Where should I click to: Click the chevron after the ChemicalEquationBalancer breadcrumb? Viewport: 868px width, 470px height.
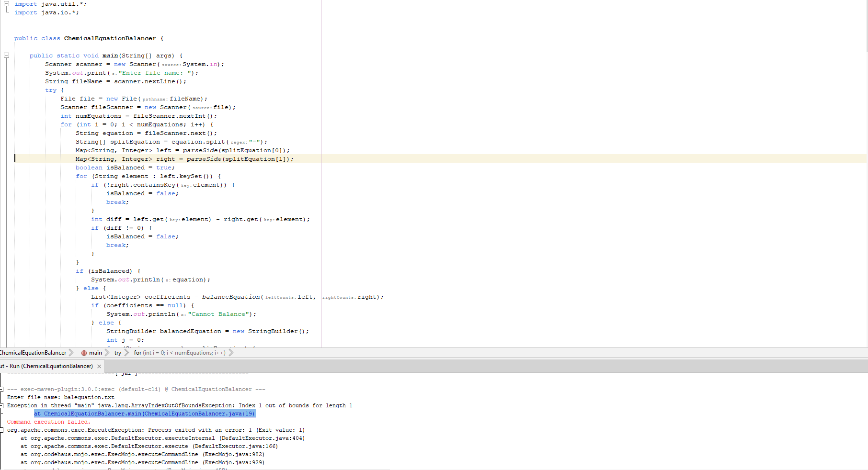pos(71,353)
